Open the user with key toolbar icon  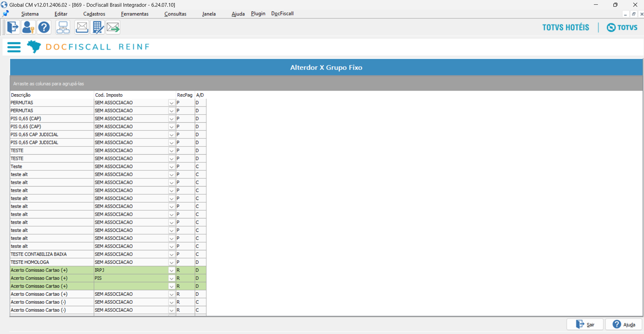coord(28,27)
